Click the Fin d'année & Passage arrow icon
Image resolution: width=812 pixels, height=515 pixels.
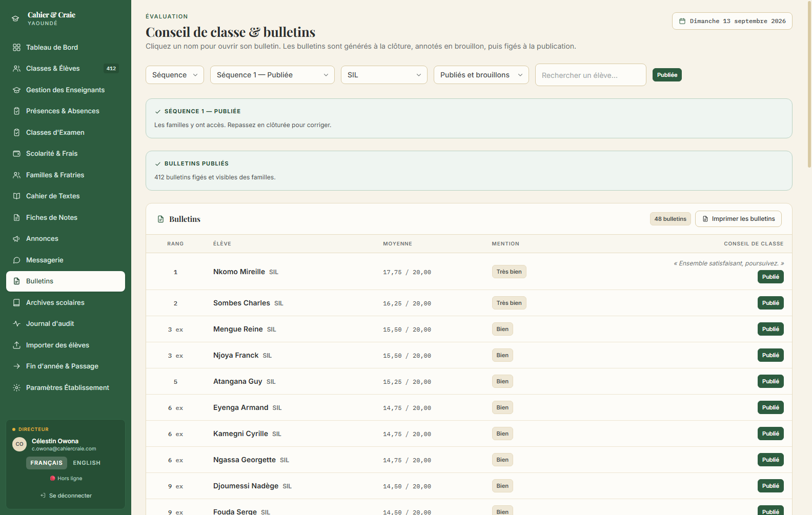tap(16, 366)
